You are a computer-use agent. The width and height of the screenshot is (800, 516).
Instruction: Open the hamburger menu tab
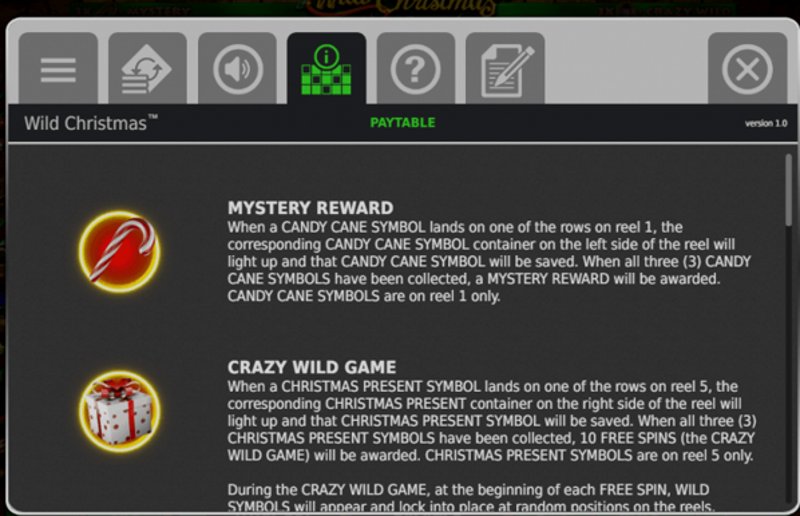pos(58,69)
